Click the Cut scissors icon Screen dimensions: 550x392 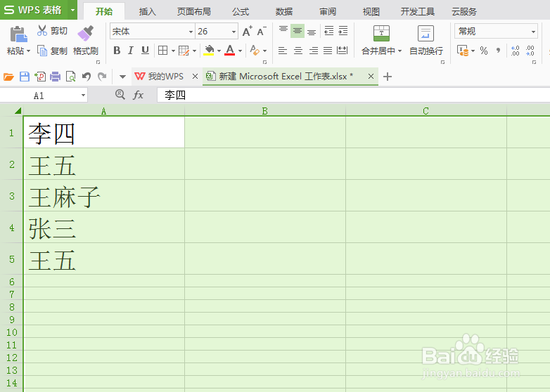point(42,30)
